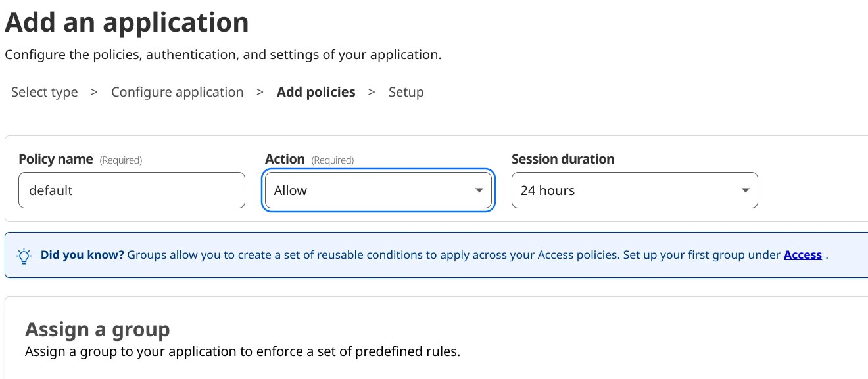The height and width of the screenshot is (379, 868).
Task: Go back to Select type step
Action: [45, 92]
